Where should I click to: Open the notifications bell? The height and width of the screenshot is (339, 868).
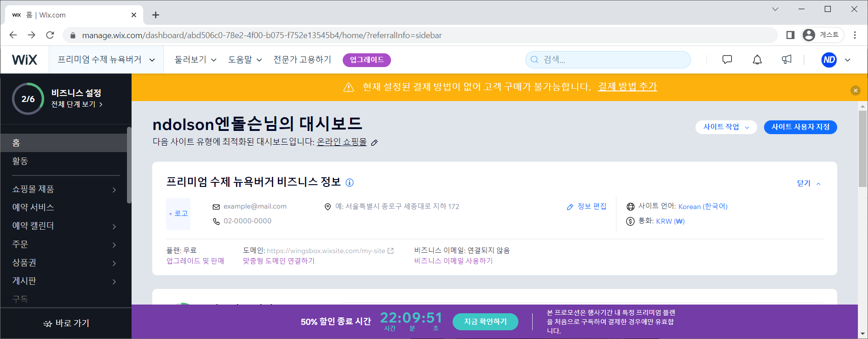pos(757,59)
